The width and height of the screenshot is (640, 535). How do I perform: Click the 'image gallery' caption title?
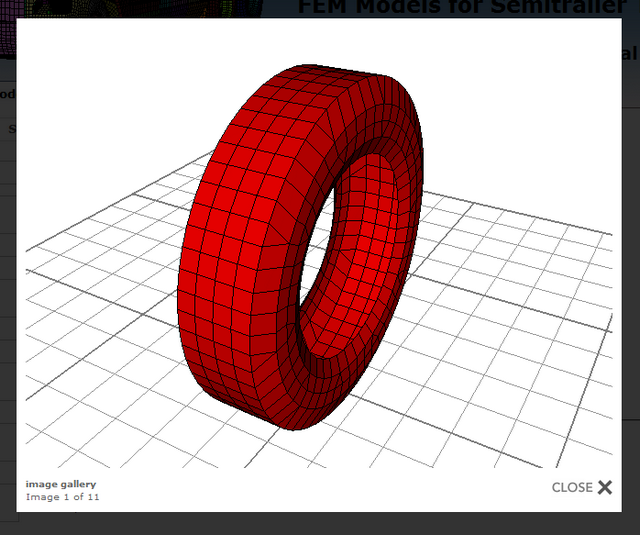coord(61,484)
